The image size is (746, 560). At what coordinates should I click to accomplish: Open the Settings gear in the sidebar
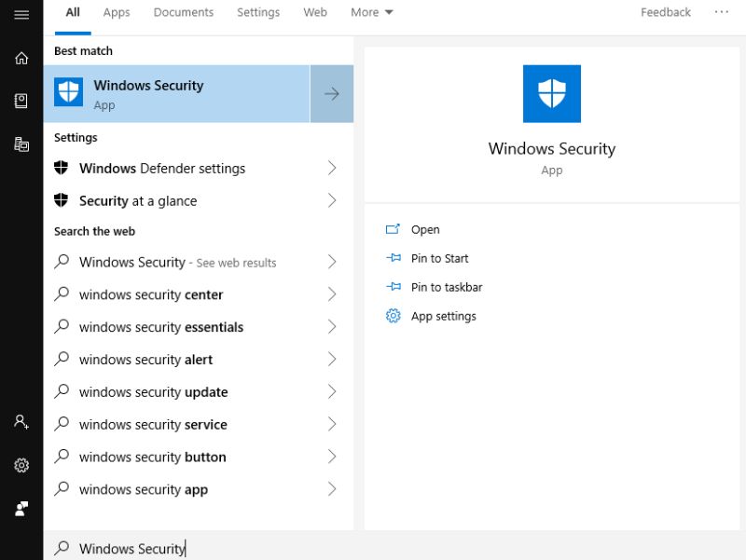(x=21, y=465)
